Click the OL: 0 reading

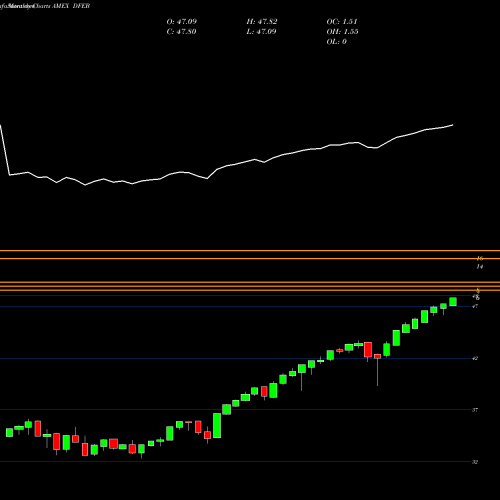pyautogui.click(x=336, y=42)
